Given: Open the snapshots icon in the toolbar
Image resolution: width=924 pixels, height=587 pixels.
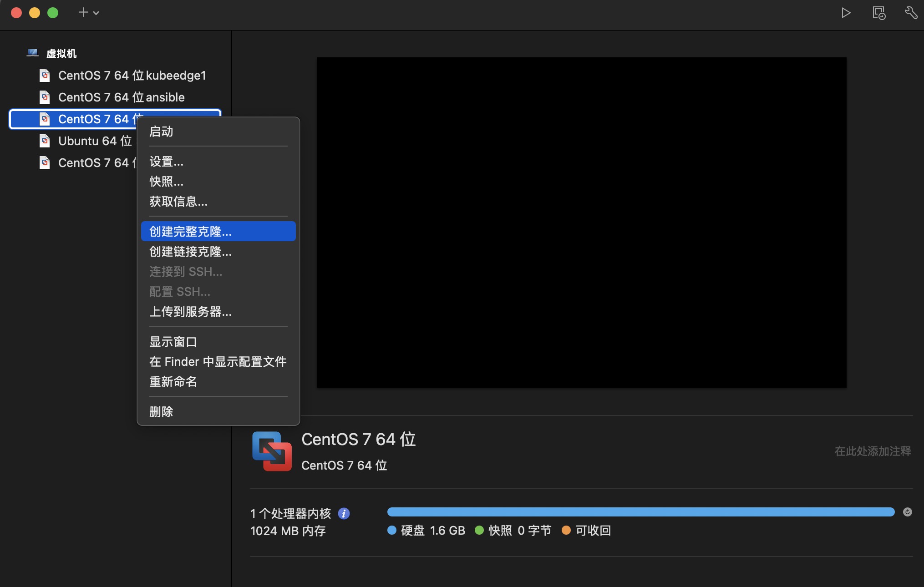Looking at the screenshot, I should 879,13.
